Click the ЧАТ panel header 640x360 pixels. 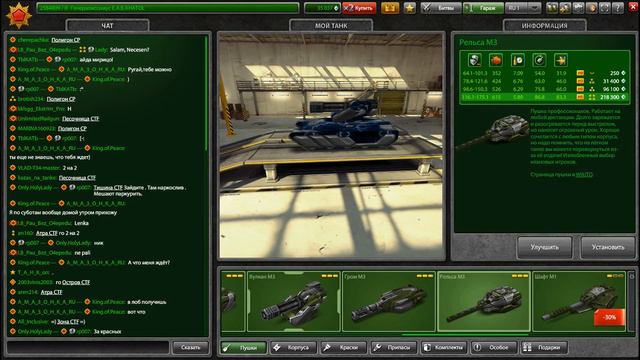107,25
